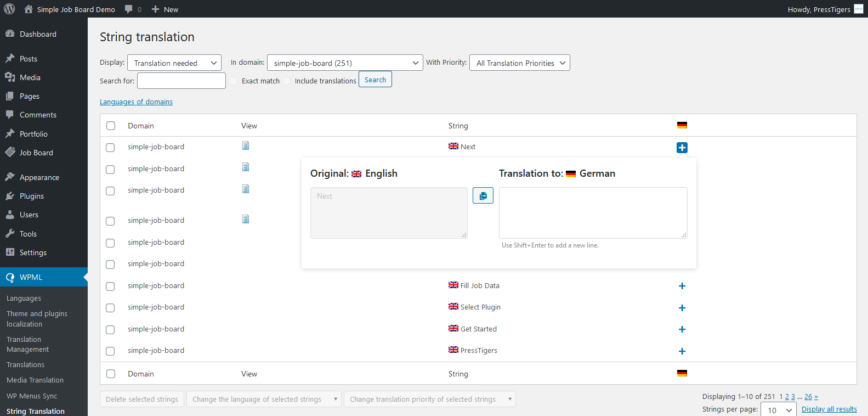Open Pages in the sidebar menu
Screen dimensions: 868x416
[30, 96]
